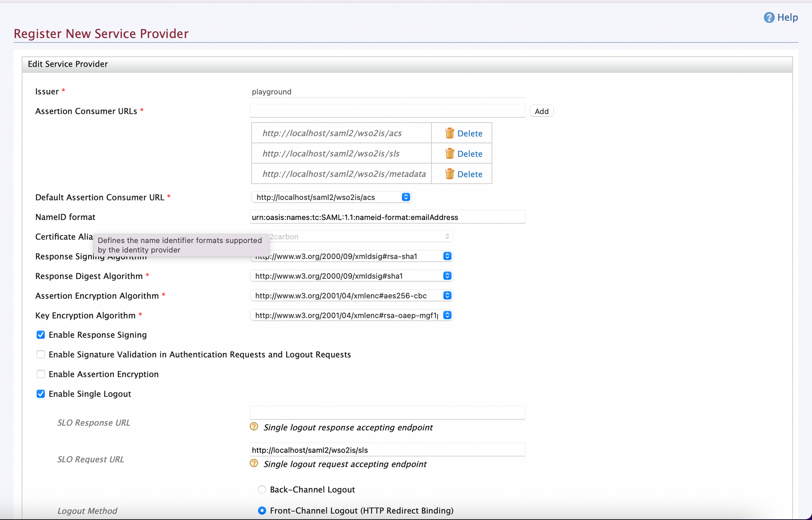This screenshot has width=812, height=520.
Task: Enable Assertion Encryption checkbox
Action: pos(40,374)
